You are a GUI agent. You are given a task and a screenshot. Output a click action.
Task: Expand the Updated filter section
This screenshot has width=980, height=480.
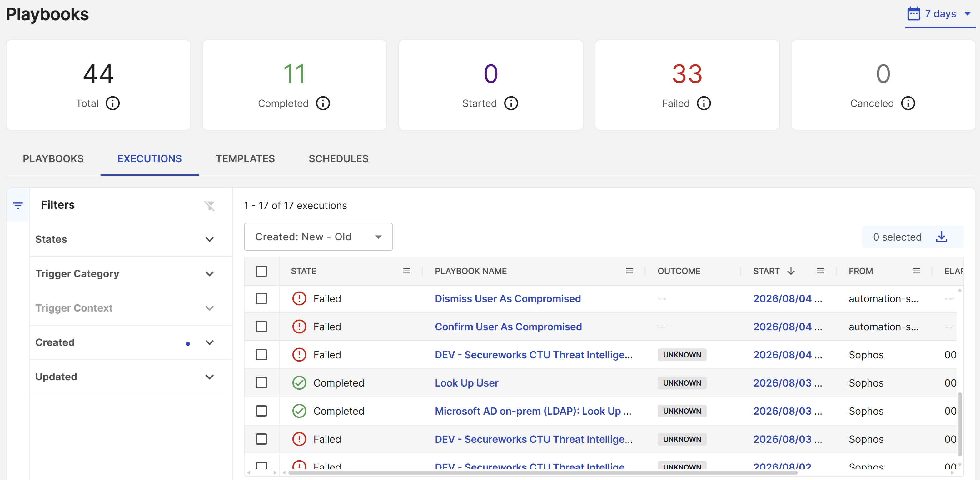(x=131, y=377)
